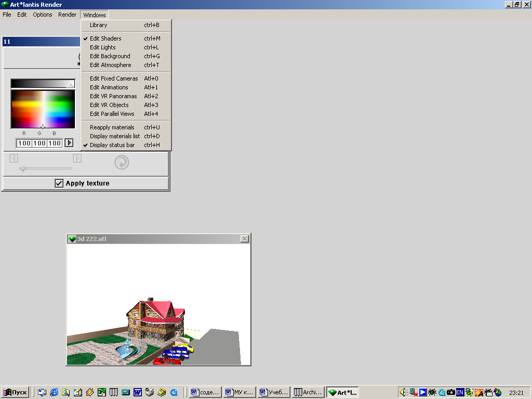Open the Options menu
The image size is (532, 399).
pos(43,15)
